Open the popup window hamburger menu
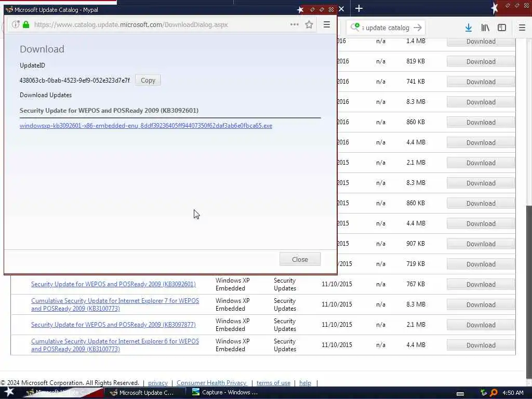The width and height of the screenshot is (532, 399). coord(327,24)
